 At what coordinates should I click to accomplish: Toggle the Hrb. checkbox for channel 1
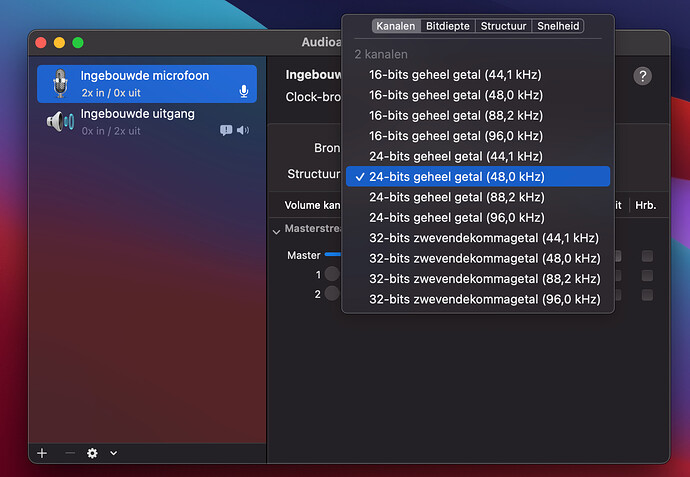(647, 275)
